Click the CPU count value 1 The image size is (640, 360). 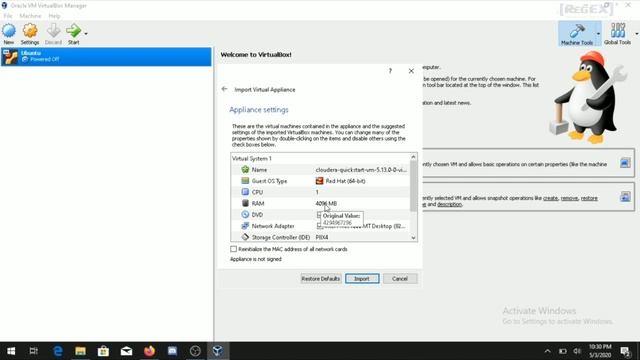pyautogui.click(x=317, y=192)
